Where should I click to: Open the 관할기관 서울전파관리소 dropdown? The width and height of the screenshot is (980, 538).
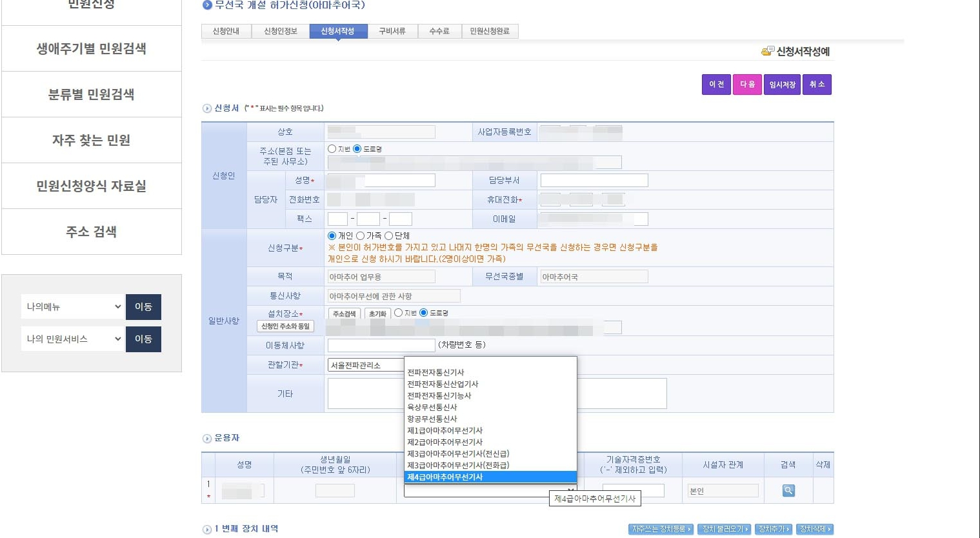pyautogui.click(x=366, y=365)
